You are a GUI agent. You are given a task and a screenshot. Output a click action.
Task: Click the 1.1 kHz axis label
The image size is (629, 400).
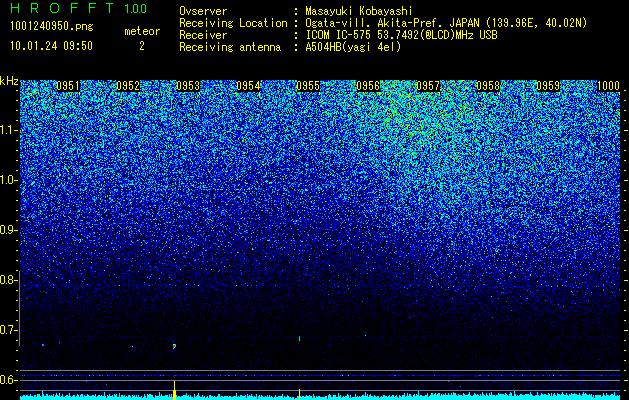9,130
